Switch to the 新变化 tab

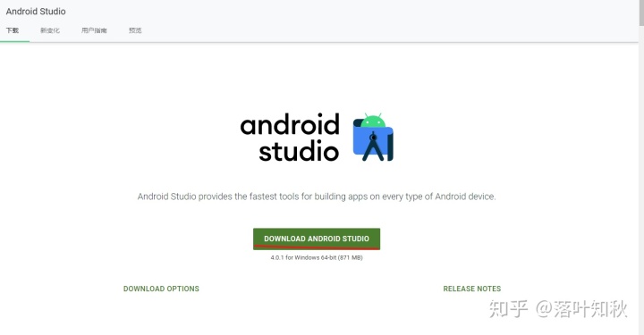tap(50, 30)
